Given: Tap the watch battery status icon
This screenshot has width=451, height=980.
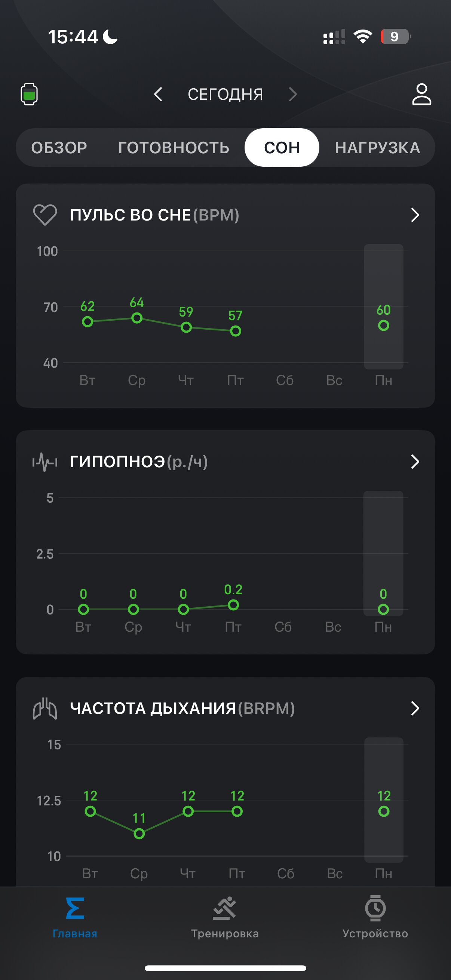Looking at the screenshot, I should 29,94.
